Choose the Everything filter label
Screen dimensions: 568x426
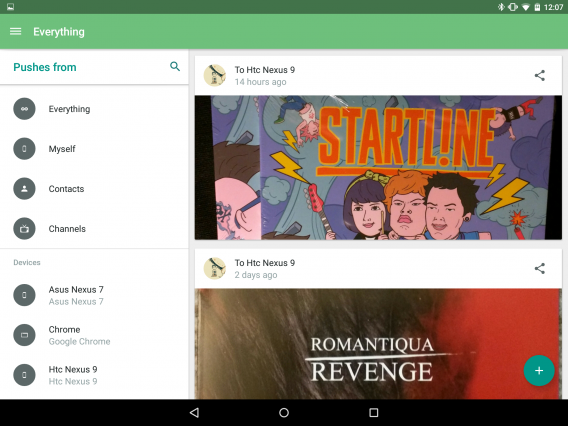pos(69,109)
